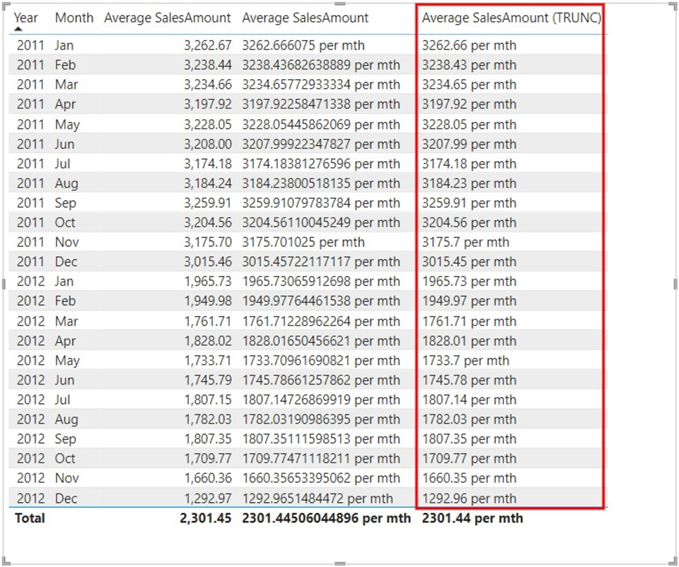Viewport: 679px width, 567px height.
Task: Select the value 1,709.77
Action: click(207, 458)
